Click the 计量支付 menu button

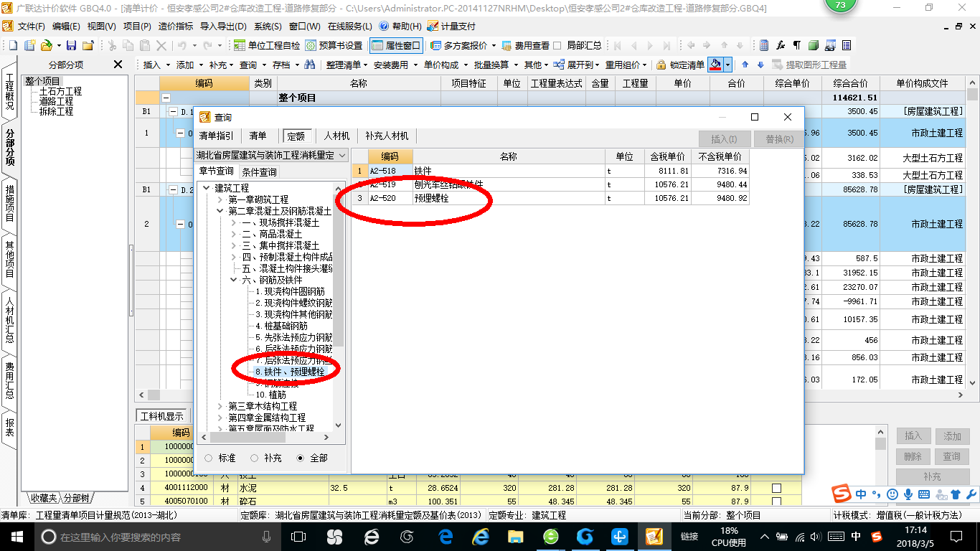(451, 26)
